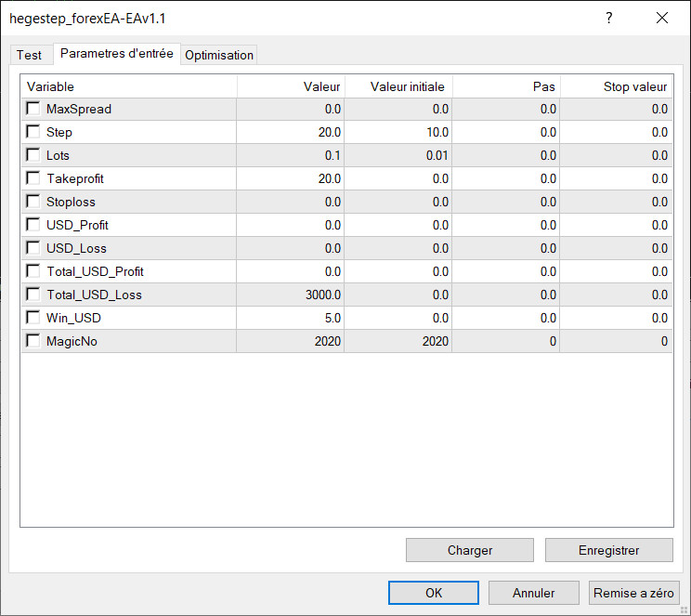Click Annuler to cancel changes

(533, 593)
